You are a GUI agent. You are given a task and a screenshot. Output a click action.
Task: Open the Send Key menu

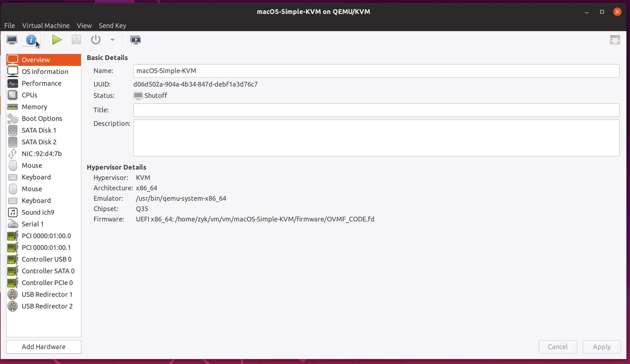point(112,26)
